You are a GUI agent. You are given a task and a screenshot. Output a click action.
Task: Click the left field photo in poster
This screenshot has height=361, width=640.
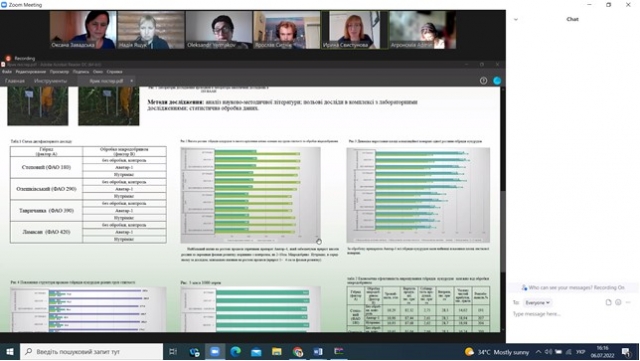(38, 106)
